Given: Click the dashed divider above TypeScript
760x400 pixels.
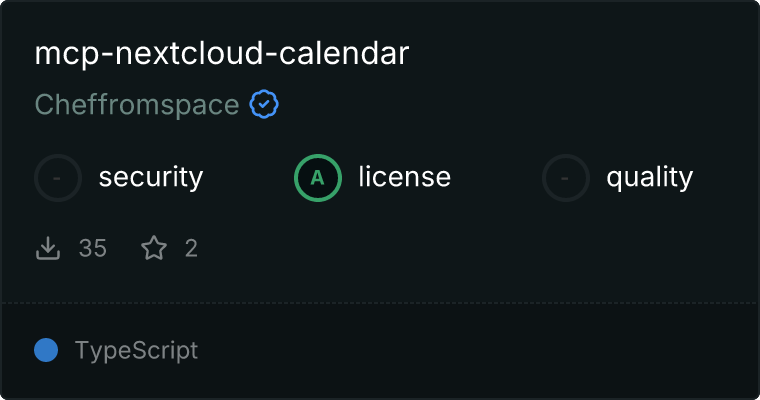Looking at the screenshot, I should 380,303.
